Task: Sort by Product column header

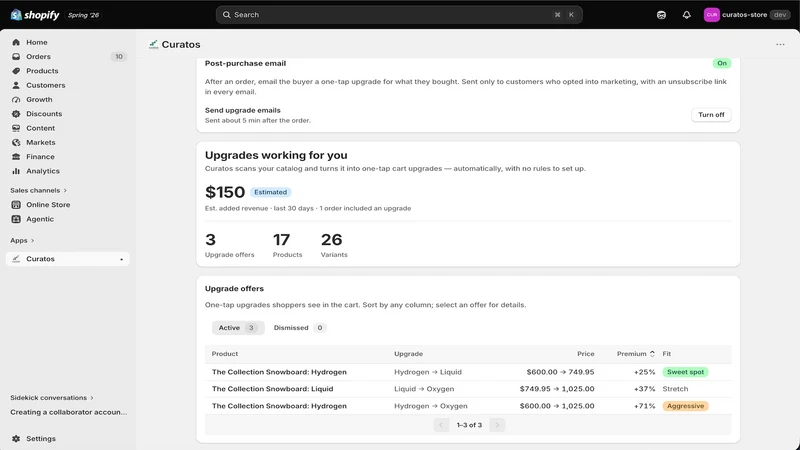Action: click(x=224, y=354)
